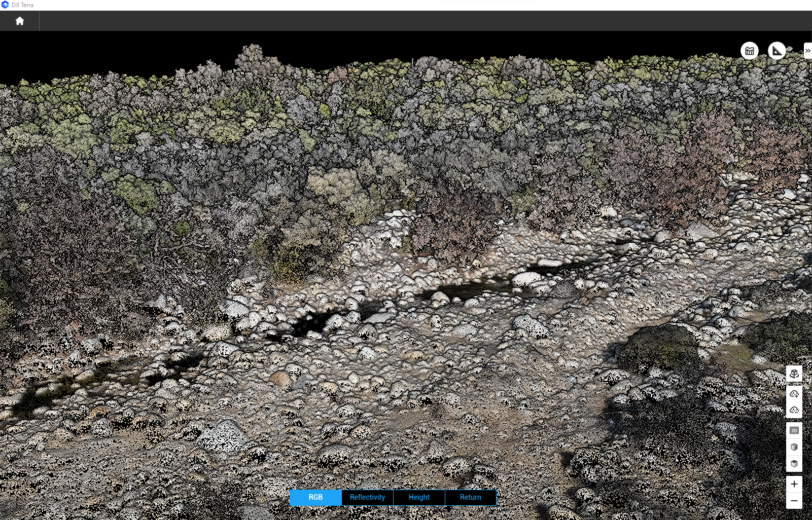Screen dimensions: 812x520
Task: Select the dark cube view icon
Action: [x=794, y=463]
